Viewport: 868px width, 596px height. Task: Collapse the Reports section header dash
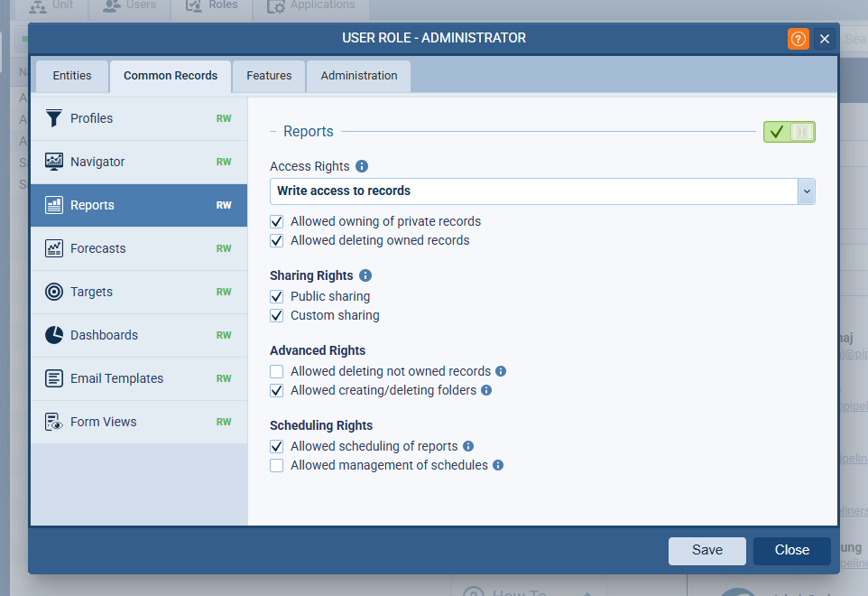pyautogui.click(x=273, y=132)
